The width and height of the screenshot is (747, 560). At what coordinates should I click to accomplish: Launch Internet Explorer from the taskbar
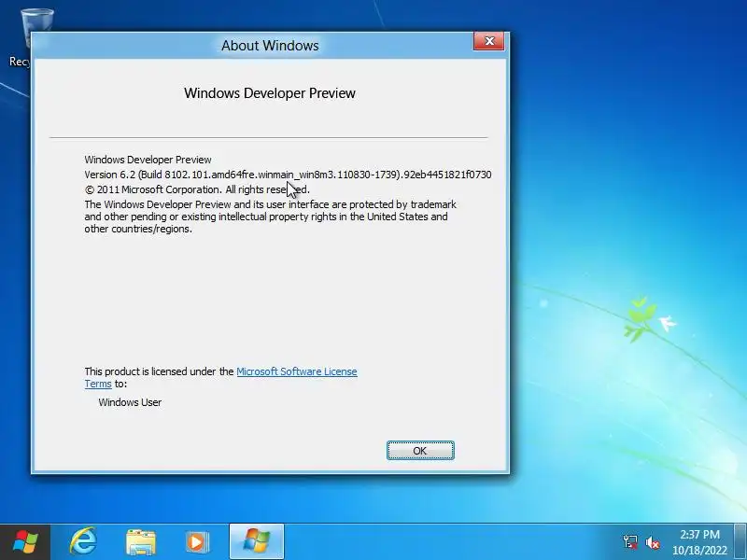pyautogui.click(x=83, y=541)
